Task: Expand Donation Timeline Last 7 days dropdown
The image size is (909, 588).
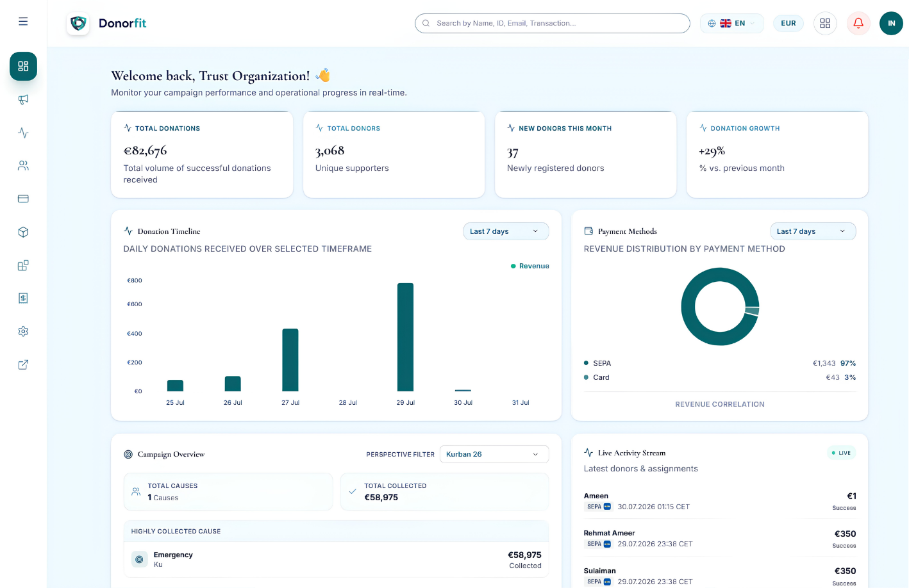Action: [x=506, y=231]
